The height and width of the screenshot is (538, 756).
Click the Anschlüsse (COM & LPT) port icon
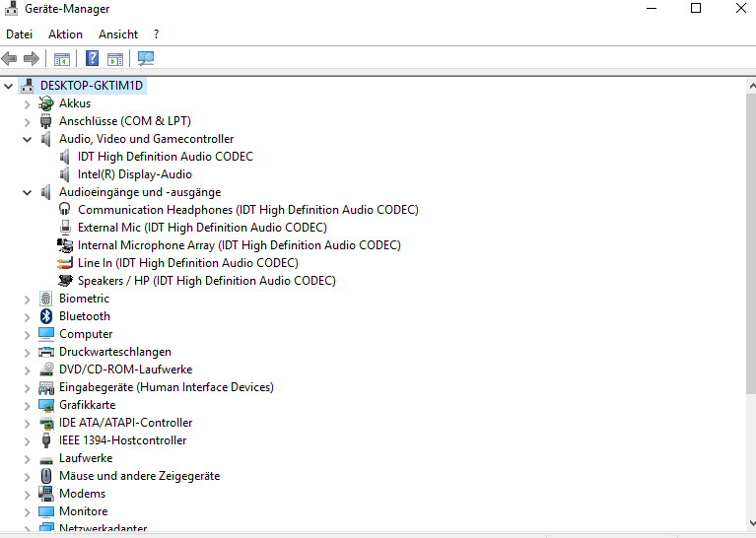[x=45, y=121]
